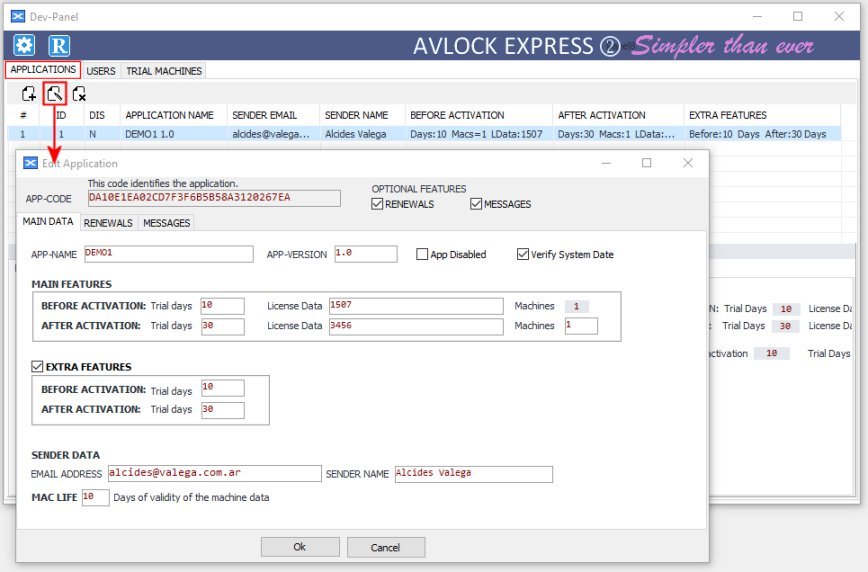Screen dimensions: 868x572
Task: Close the Edit Application dialog
Action: coord(688,163)
